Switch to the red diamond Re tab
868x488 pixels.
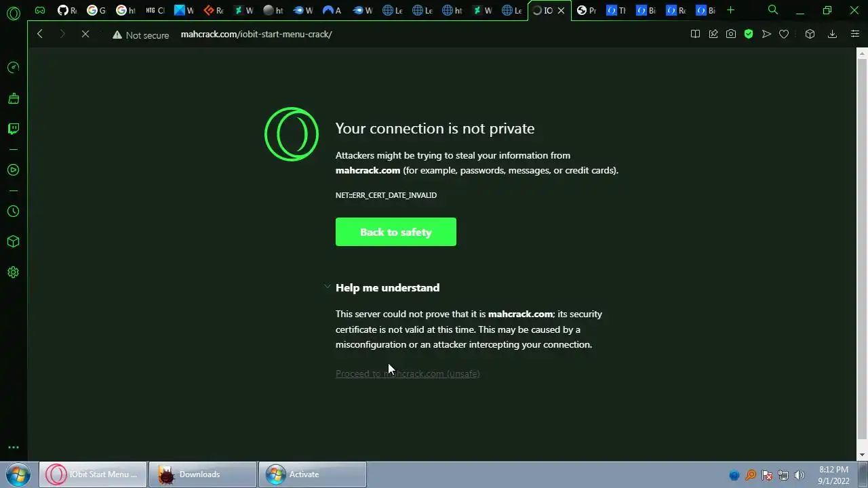pyautogui.click(x=214, y=10)
